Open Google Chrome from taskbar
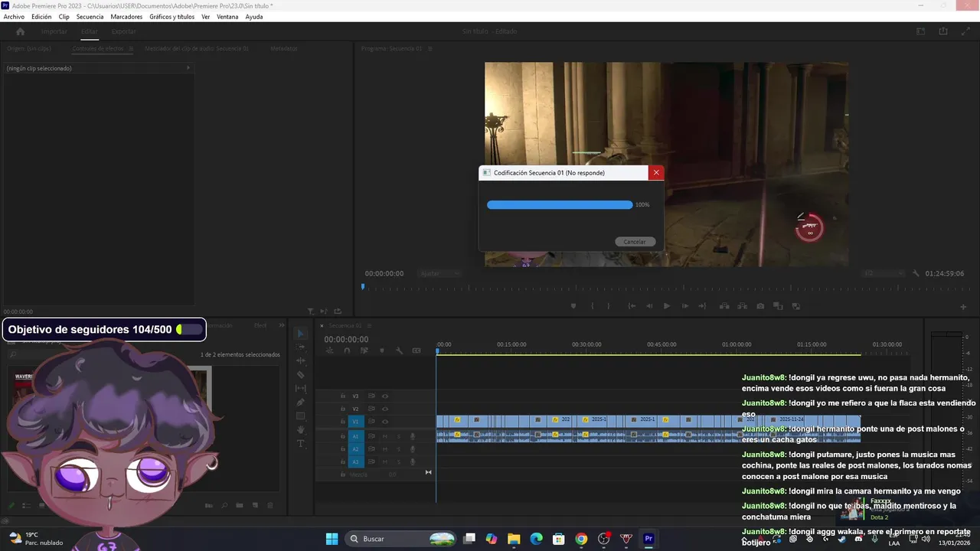 (581, 539)
